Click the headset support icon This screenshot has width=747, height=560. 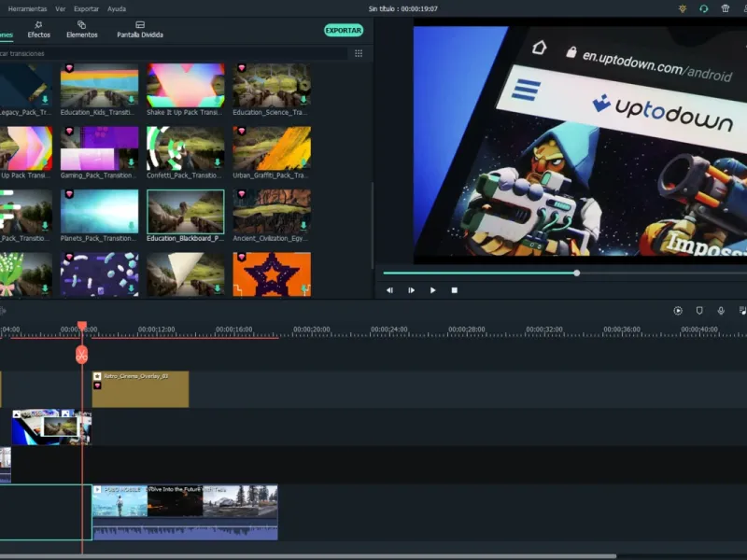[704, 8]
